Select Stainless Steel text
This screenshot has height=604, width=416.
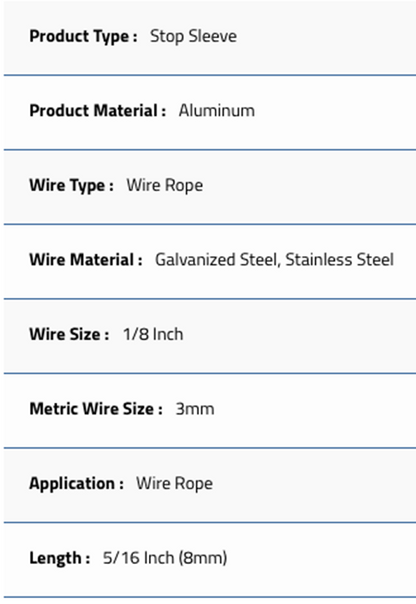point(340,260)
